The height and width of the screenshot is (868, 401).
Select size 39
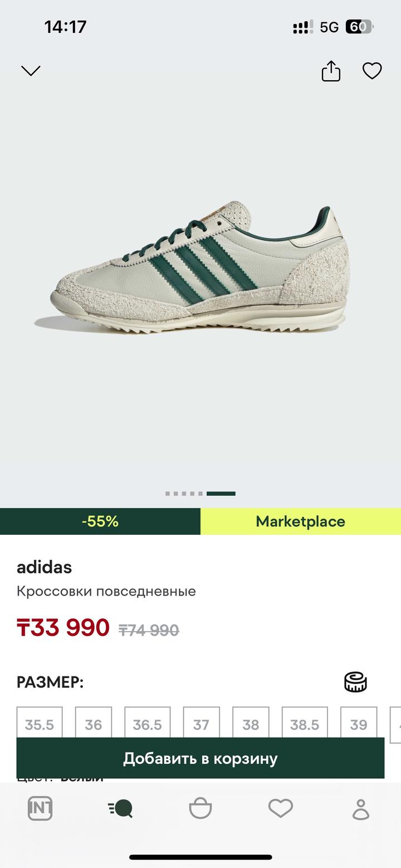click(x=359, y=725)
